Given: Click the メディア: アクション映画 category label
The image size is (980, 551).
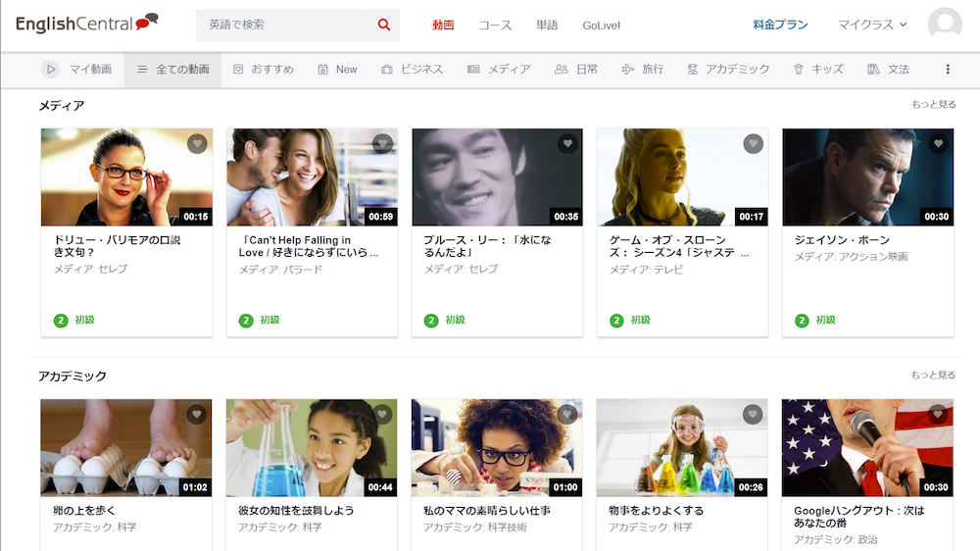Looking at the screenshot, I should coord(852,257).
